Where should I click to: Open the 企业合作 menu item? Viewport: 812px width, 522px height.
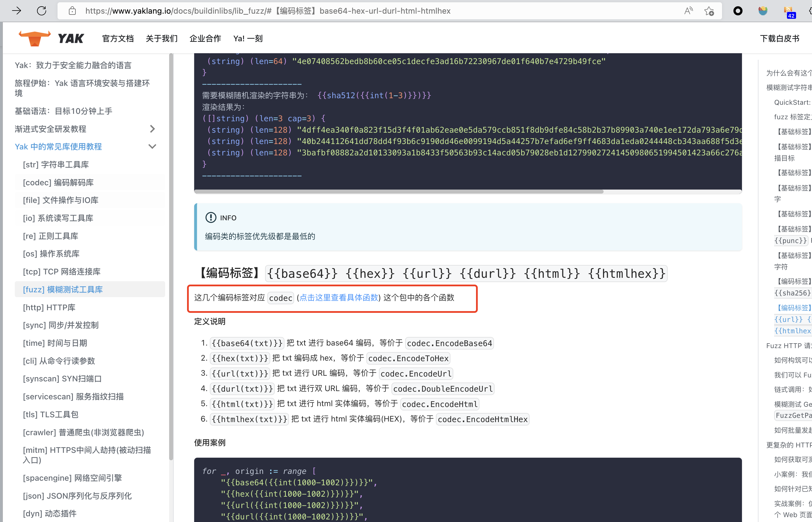tap(205, 38)
